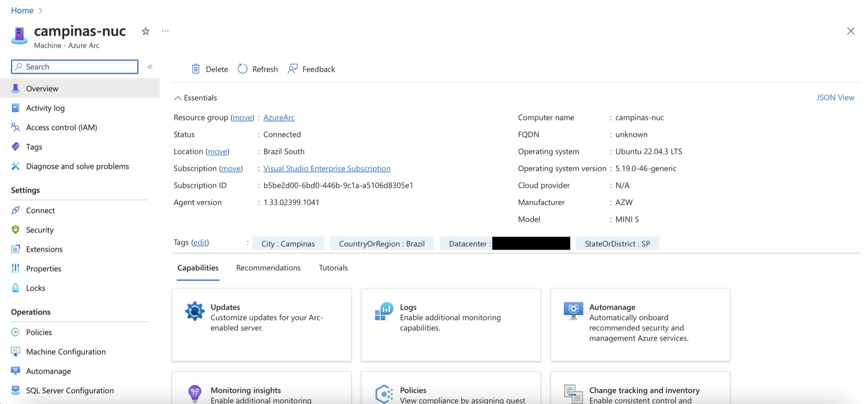The height and width of the screenshot is (404, 868).
Task: Click the City : Campinas tag
Action: 288,244
